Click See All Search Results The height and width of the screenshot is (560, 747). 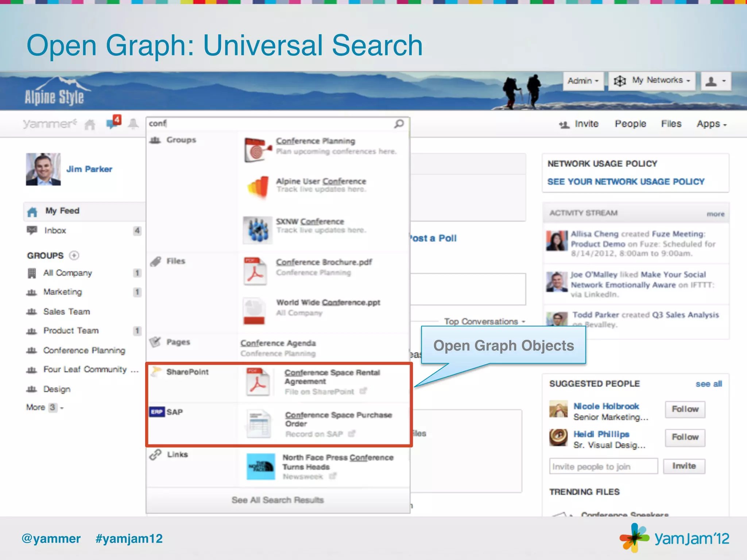278,500
